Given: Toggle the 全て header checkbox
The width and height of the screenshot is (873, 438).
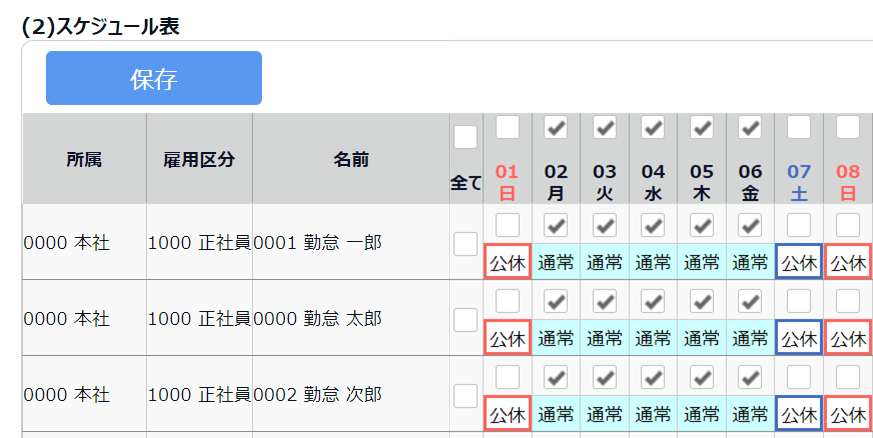Looking at the screenshot, I should tap(465, 137).
